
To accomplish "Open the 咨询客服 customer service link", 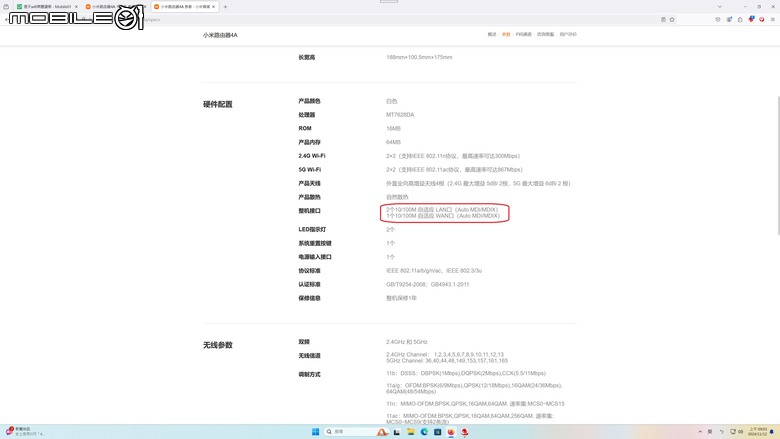I will pyautogui.click(x=546, y=34).
